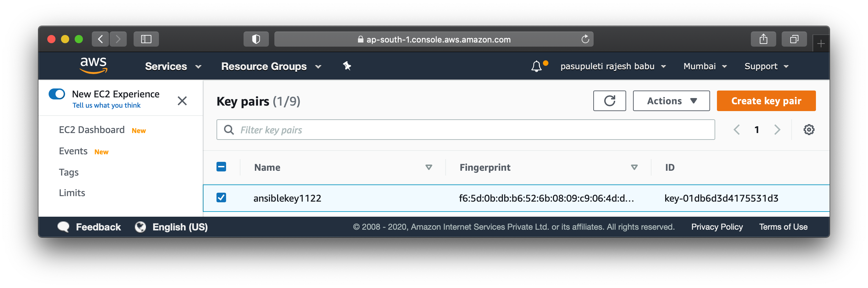868x288 pixels.
Task: Open the Resource Groups menu
Action: point(270,66)
